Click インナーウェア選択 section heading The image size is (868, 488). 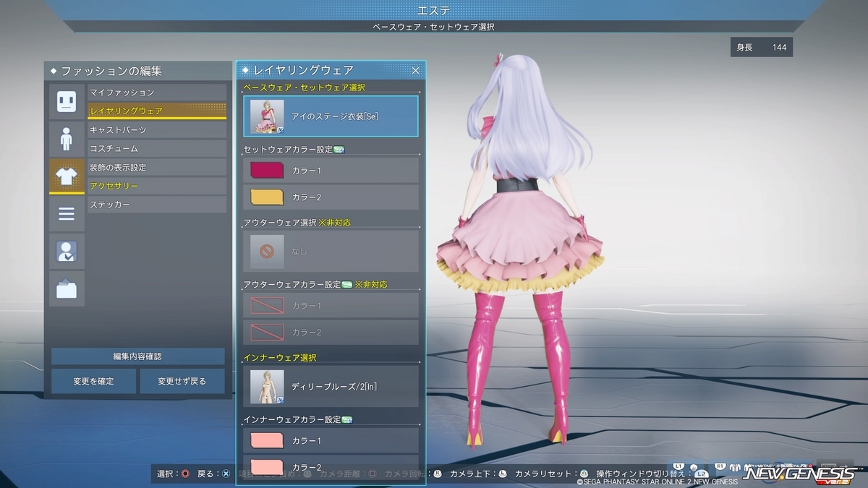280,358
